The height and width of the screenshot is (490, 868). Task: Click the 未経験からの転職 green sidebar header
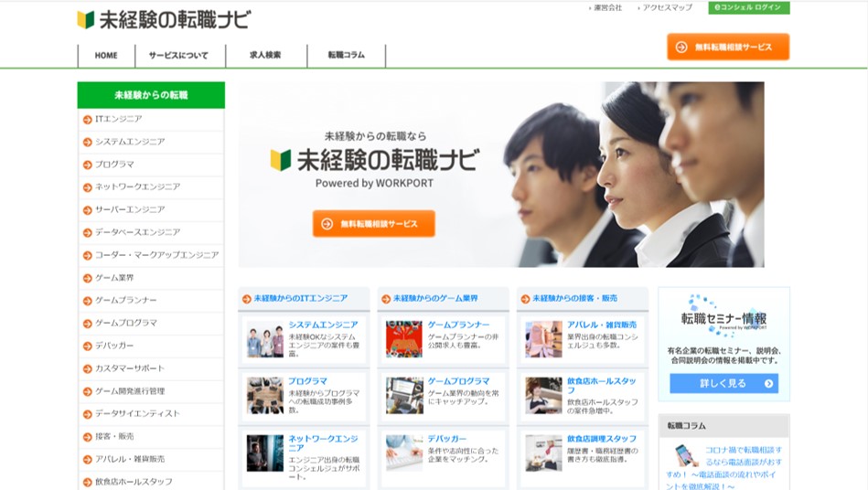click(x=151, y=95)
